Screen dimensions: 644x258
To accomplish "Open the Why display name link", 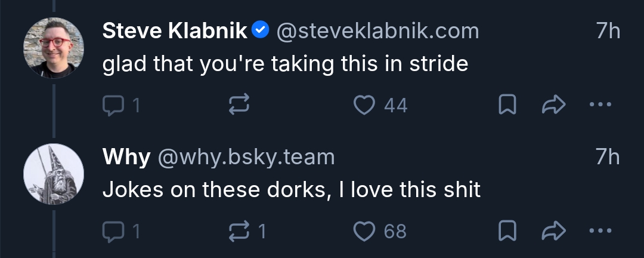I will (126, 157).
